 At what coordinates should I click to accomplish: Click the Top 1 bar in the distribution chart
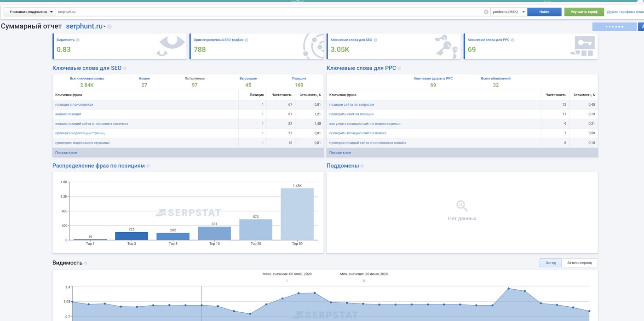click(x=90, y=240)
